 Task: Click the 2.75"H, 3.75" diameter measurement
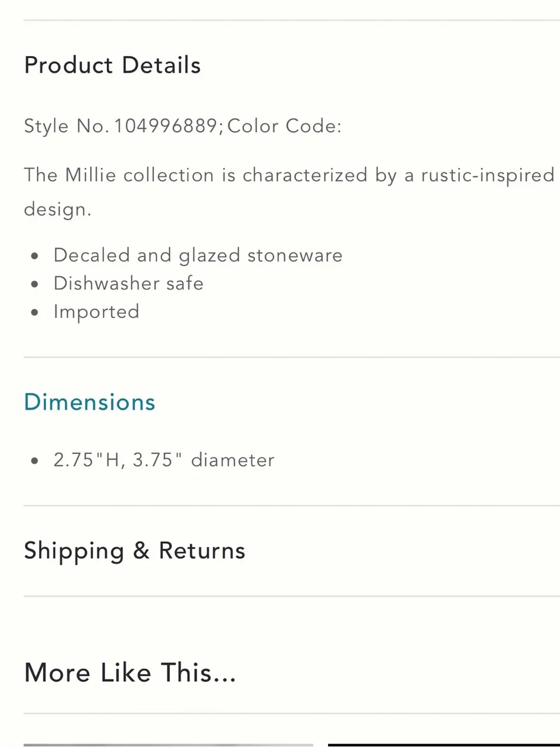click(x=164, y=460)
